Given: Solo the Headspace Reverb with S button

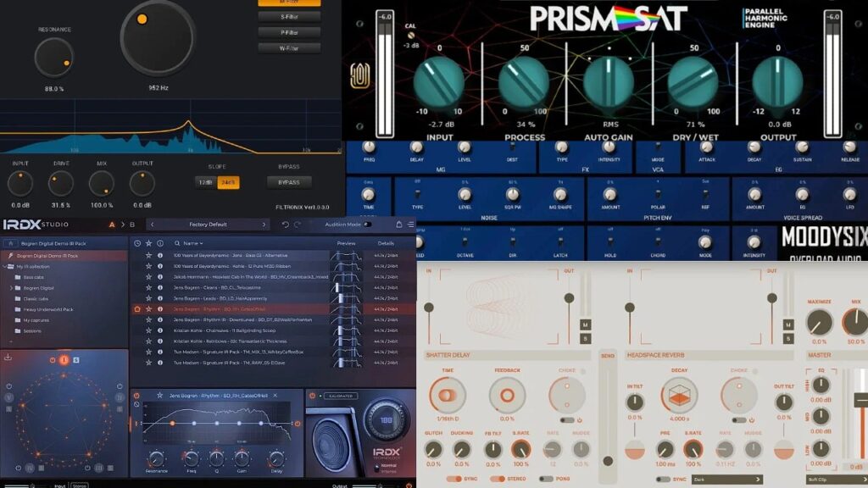Looking at the screenshot, I should click(788, 338).
